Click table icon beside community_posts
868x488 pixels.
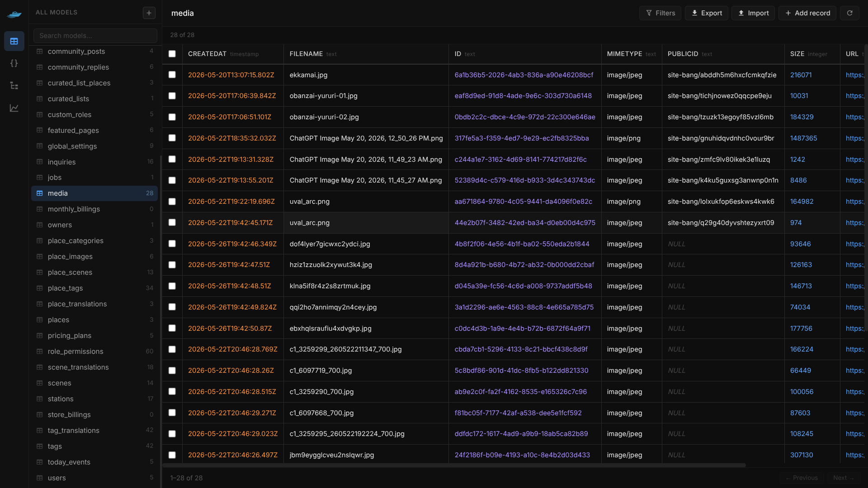[40, 52]
